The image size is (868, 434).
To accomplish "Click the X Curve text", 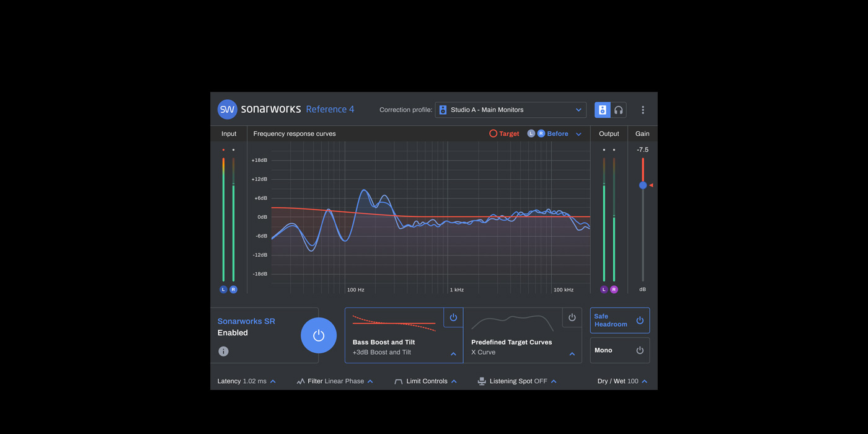I will [x=483, y=352].
